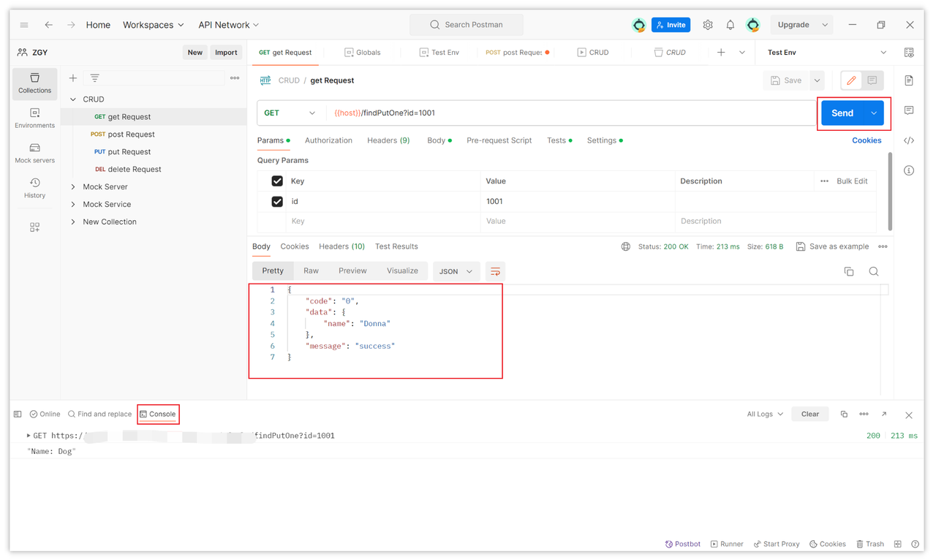Switch to the Authorization tab
This screenshot has height=560, width=936.
[328, 140]
